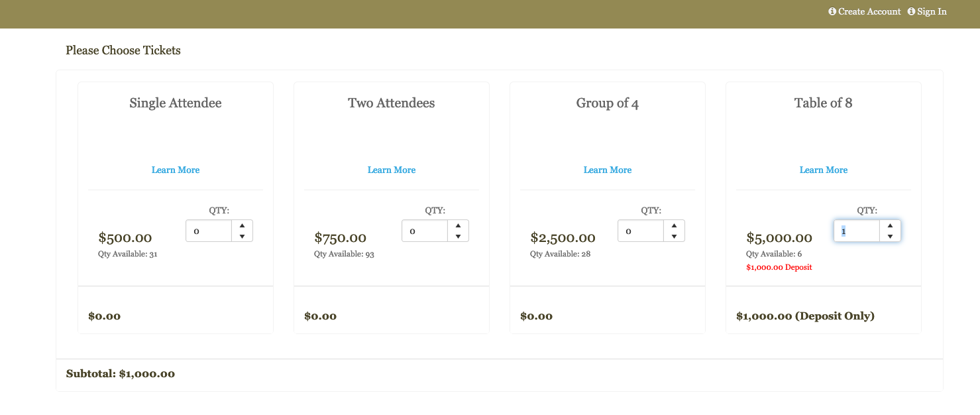Increase Group of 4 quantity up arrow
The image size is (980, 415).
[674, 225]
